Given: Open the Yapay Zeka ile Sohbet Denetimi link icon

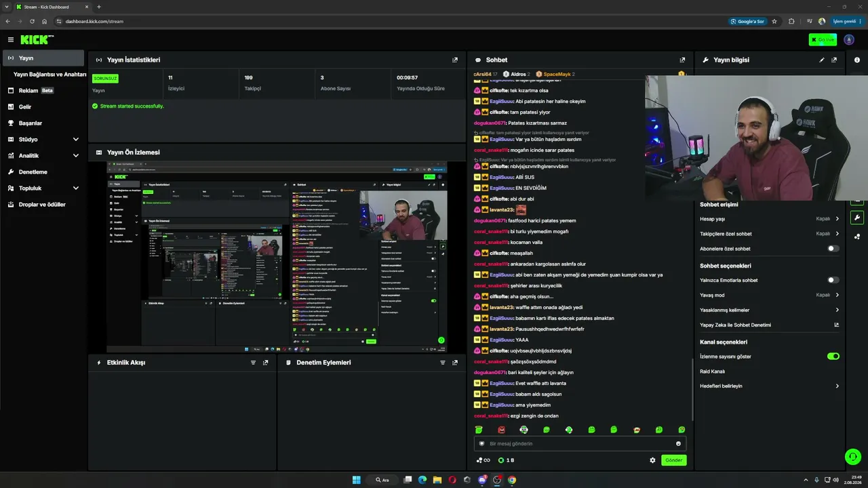Looking at the screenshot, I should 837,325.
